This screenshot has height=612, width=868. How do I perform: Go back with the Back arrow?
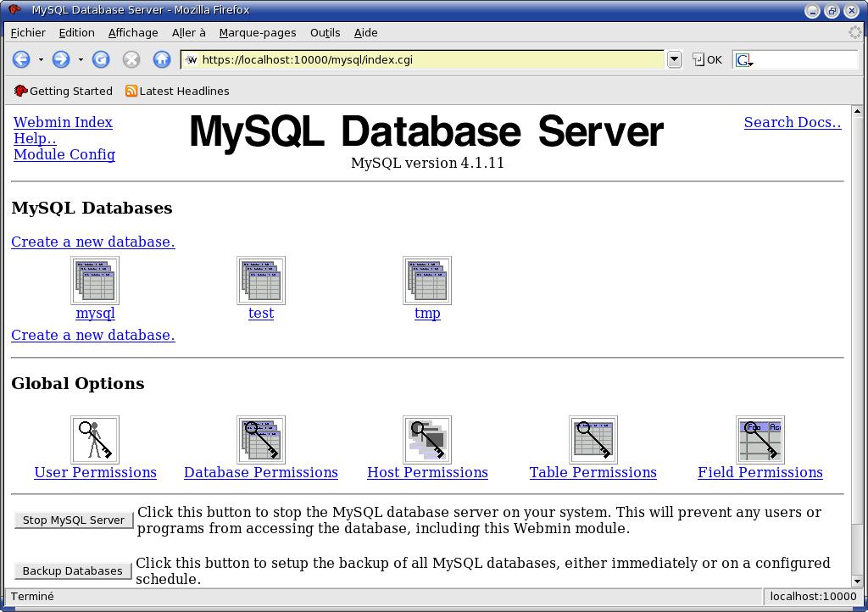point(21,59)
